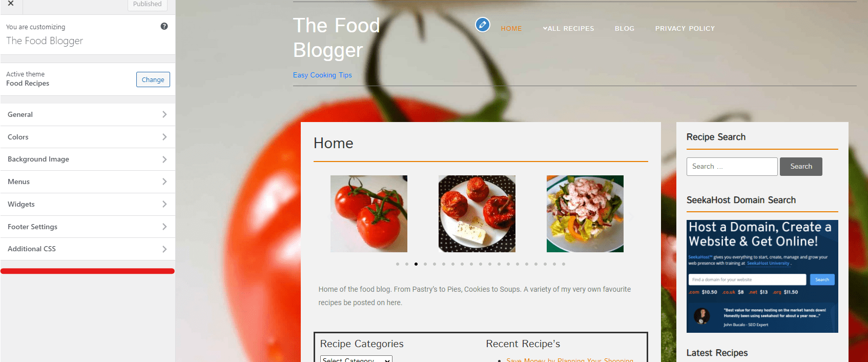868x362 pixels.
Task: Open the Background Image section
Action: [88, 159]
